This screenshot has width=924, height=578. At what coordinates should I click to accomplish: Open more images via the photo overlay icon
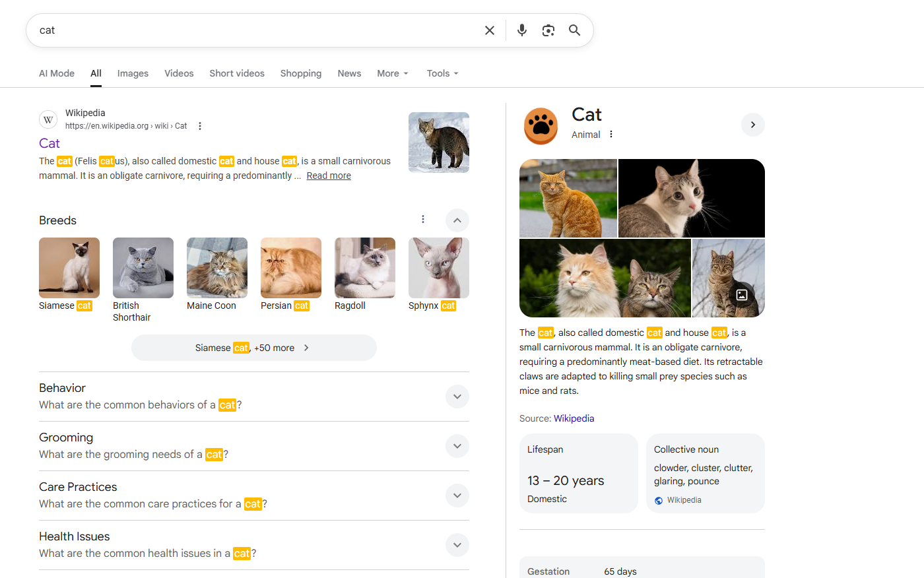pos(741,295)
